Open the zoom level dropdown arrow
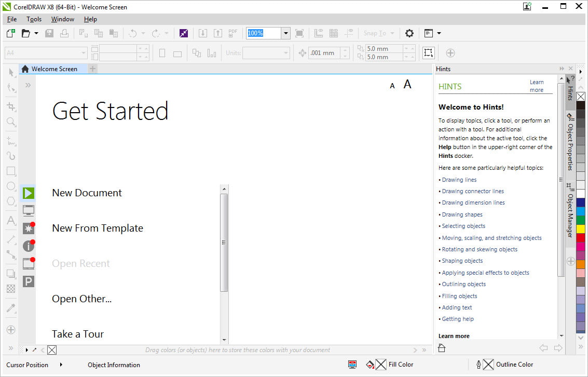 [x=286, y=33]
